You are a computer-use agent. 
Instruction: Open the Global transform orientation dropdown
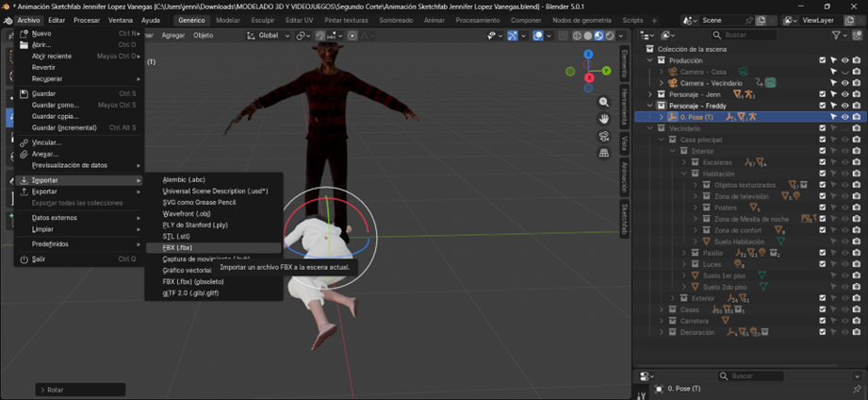pyautogui.click(x=269, y=36)
